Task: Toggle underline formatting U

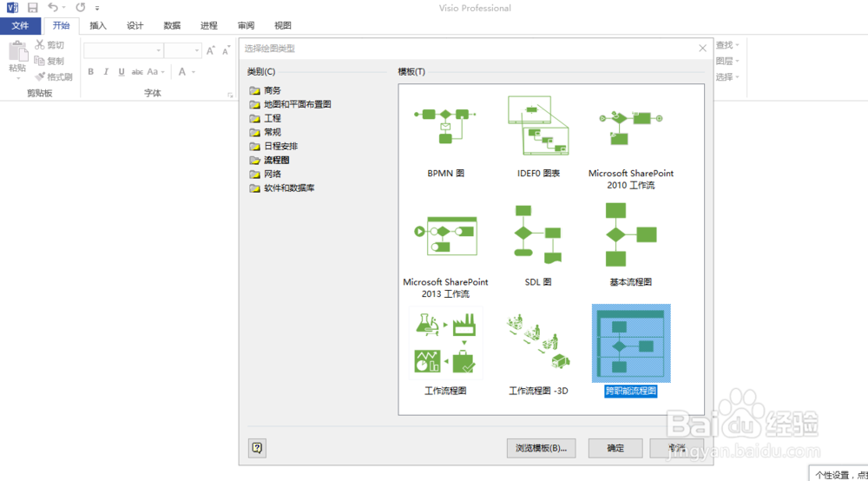Action: [122, 71]
